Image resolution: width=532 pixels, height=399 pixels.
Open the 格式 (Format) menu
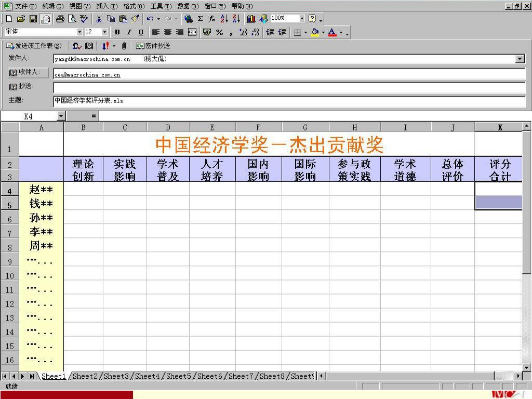click(134, 6)
